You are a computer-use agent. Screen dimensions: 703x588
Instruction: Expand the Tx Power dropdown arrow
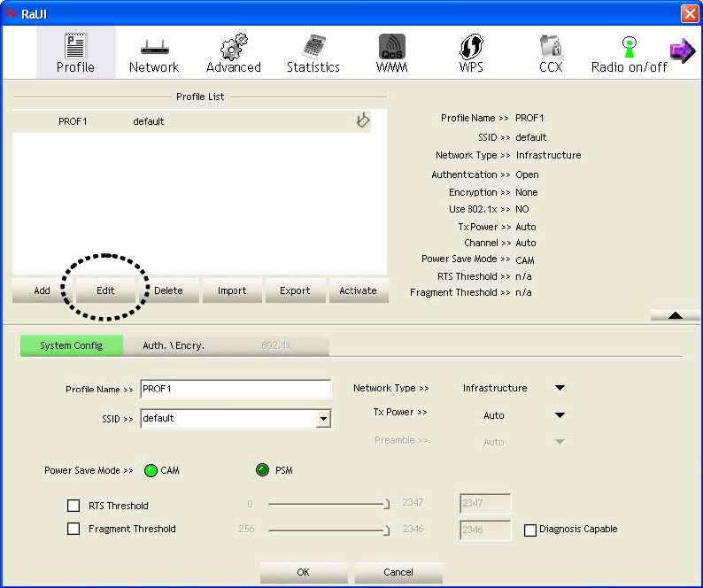pyautogui.click(x=560, y=414)
